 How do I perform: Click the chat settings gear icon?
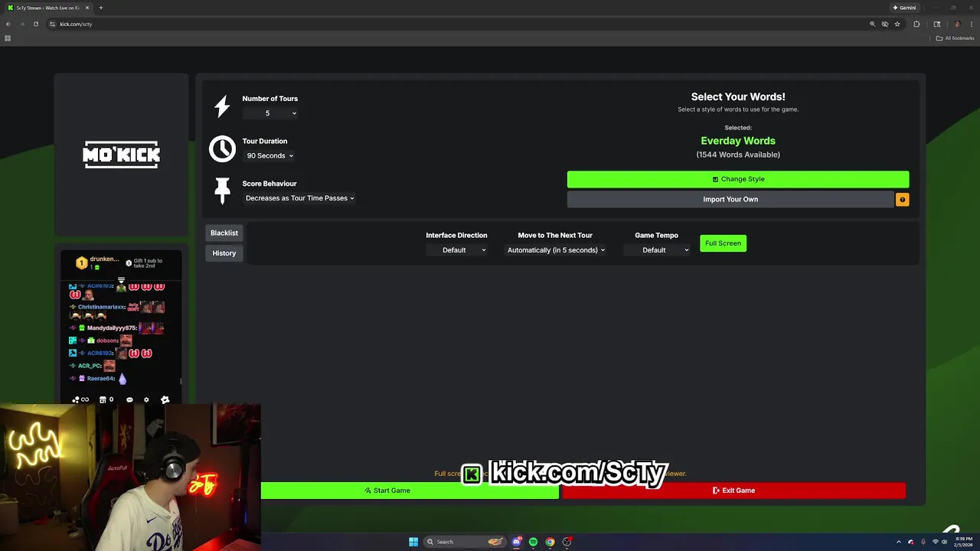point(146,399)
